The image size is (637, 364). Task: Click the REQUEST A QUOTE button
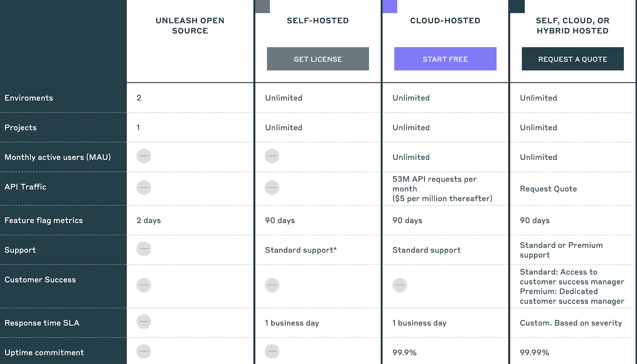click(x=572, y=59)
